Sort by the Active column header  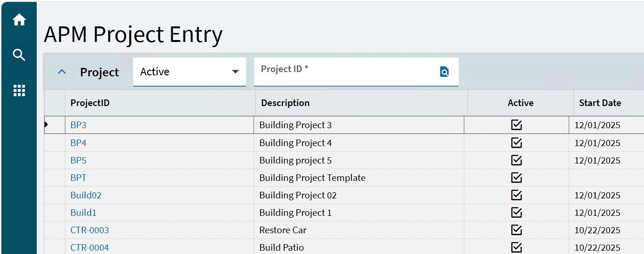coord(521,103)
